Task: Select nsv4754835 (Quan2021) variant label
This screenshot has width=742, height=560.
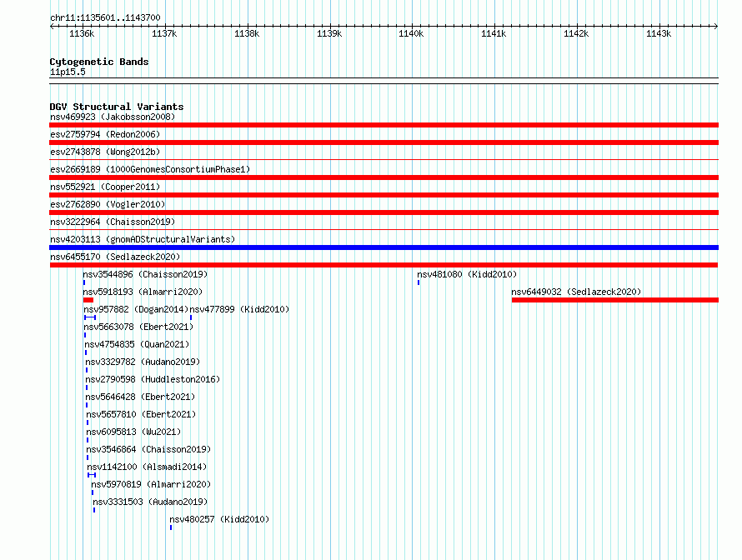Action: coord(137,344)
